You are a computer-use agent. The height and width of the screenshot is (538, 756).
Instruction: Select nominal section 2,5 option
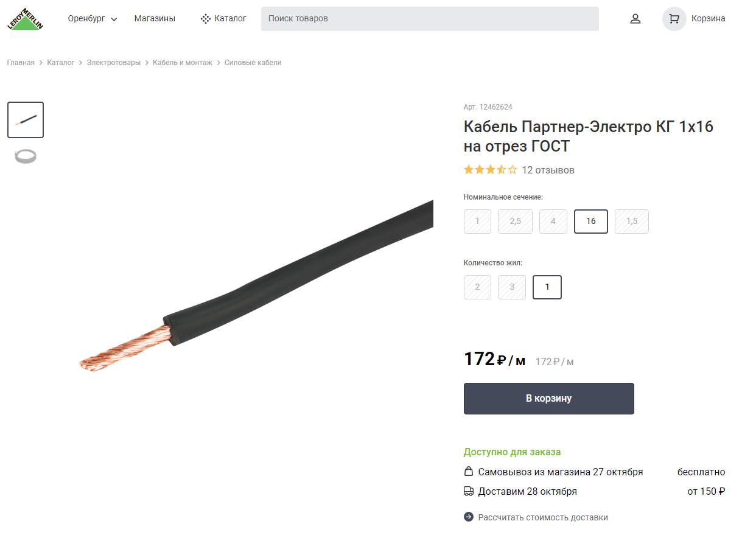tap(515, 222)
